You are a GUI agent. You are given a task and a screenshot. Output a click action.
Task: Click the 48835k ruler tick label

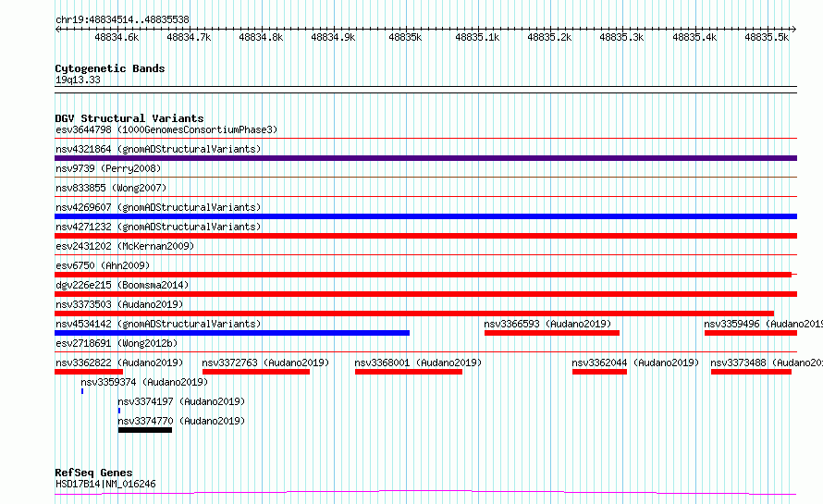(x=405, y=38)
